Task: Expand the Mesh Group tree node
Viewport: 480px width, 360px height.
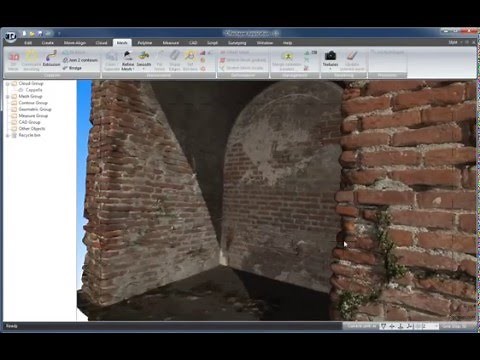Action: point(7,97)
